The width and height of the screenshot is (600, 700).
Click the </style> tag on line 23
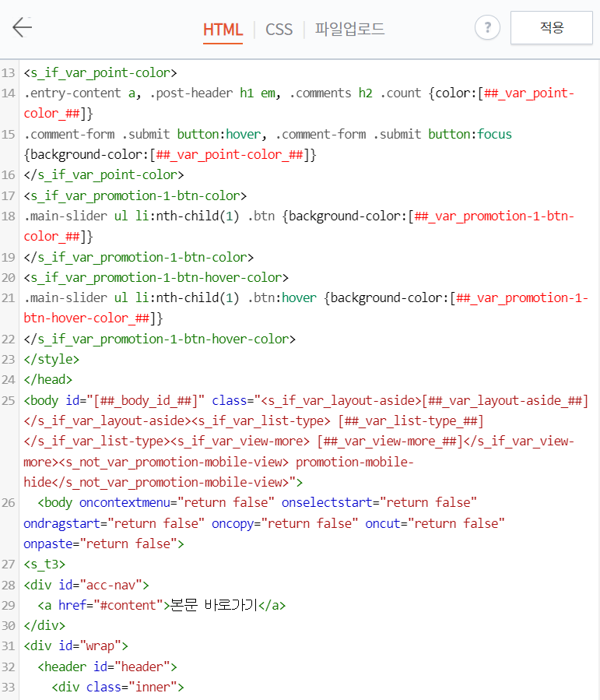tap(51, 360)
